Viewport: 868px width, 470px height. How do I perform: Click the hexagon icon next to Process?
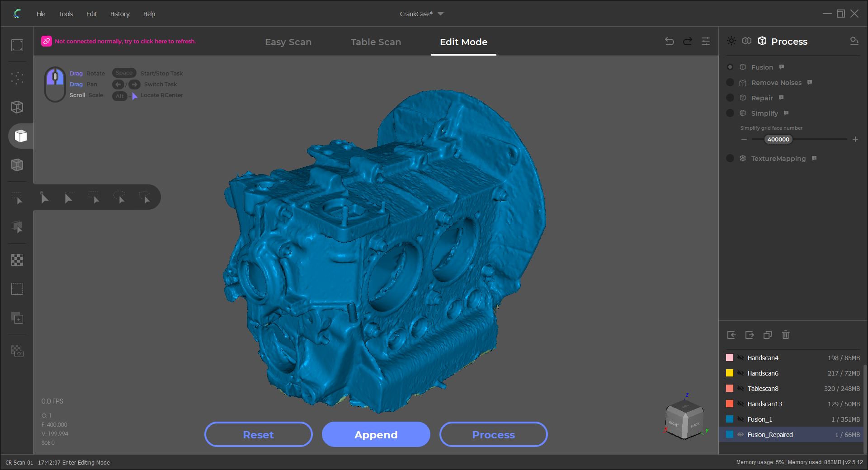click(x=747, y=41)
